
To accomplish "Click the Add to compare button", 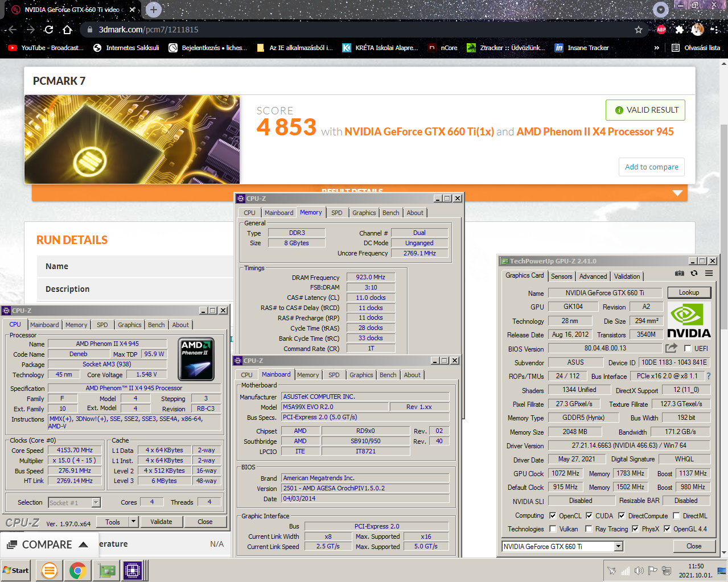I will 652,167.
